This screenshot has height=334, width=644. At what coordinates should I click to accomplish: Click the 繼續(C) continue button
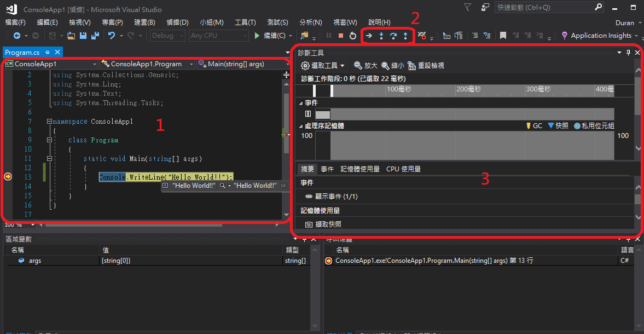[x=269, y=36]
